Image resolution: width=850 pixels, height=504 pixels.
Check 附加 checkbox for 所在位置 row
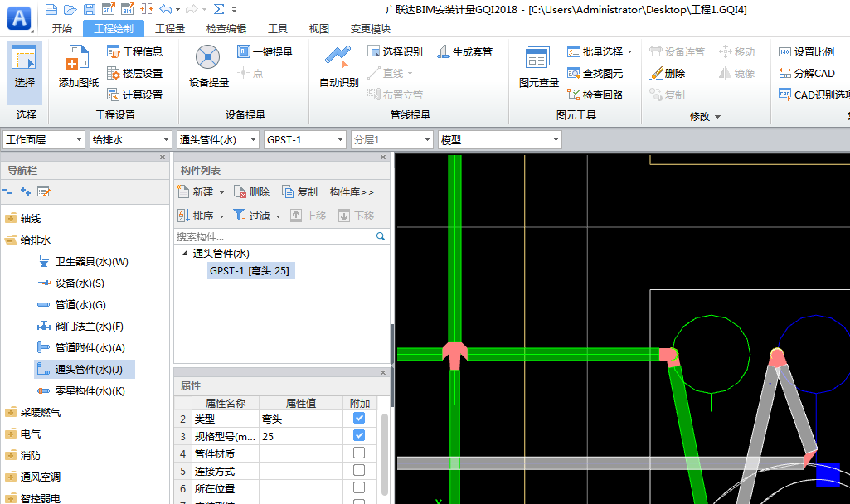point(359,487)
